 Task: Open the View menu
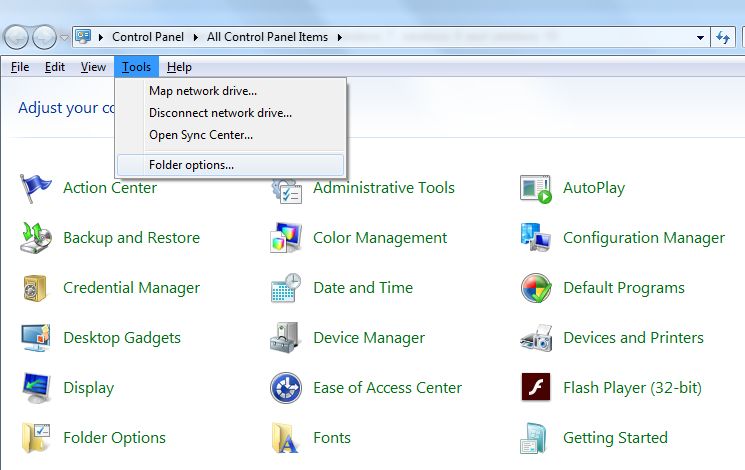click(x=93, y=67)
